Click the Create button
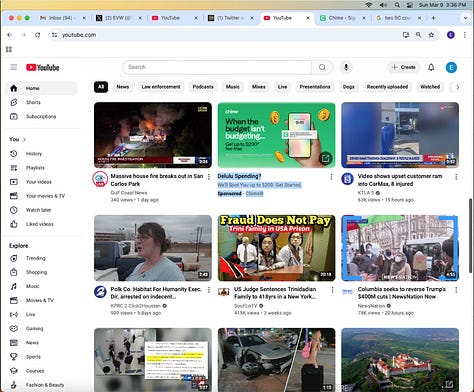Viewport: 474px width, 392px height. click(404, 67)
